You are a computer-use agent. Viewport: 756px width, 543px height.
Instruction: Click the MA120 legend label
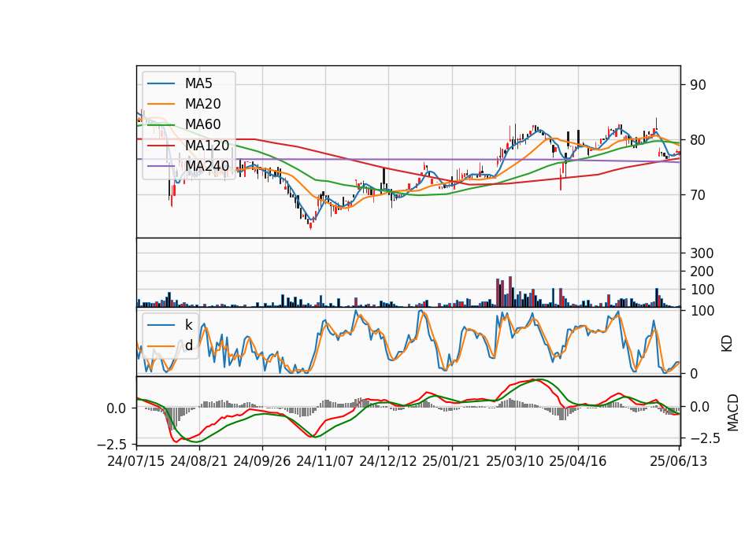tap(207, 145)
